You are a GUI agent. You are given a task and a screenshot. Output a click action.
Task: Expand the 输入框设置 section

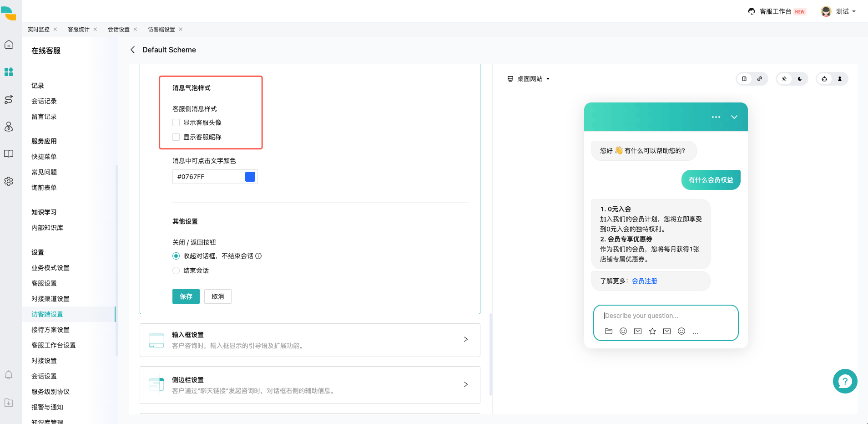(310, 340)
